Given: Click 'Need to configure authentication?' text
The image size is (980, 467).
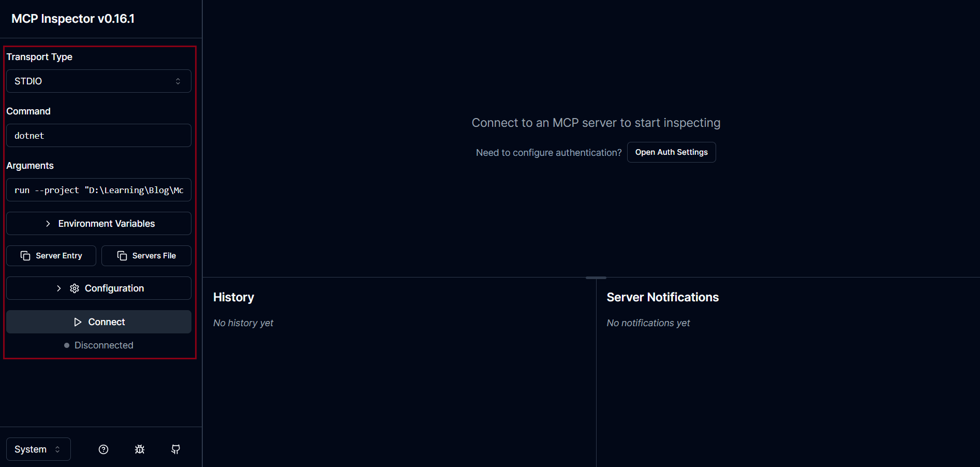Looking at the screenshot, I should tap(549, 153).
